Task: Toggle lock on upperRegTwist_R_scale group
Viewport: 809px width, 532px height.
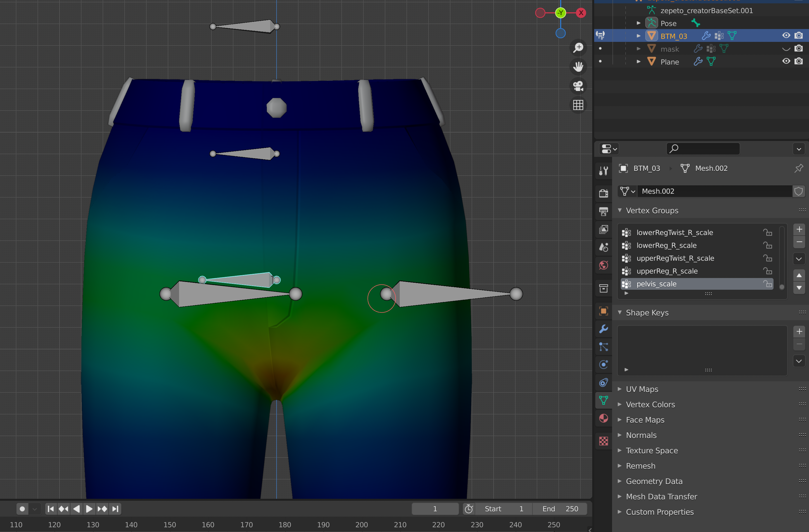Action: [767, 258]
